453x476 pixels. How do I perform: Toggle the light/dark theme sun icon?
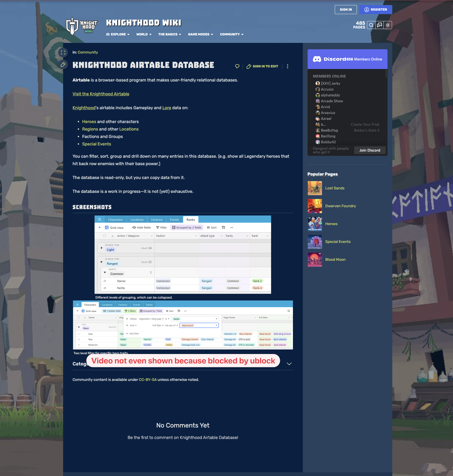[x=388, y=25]
